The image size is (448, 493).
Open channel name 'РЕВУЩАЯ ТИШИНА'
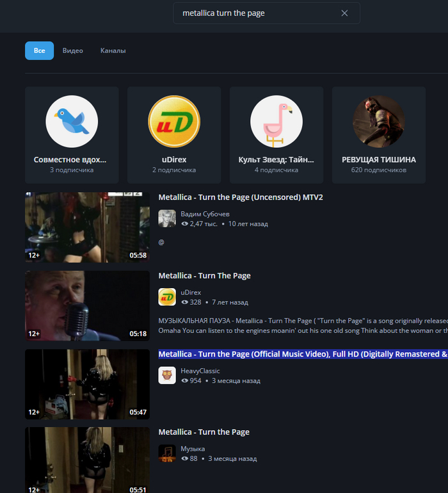[x=379, y=159]
